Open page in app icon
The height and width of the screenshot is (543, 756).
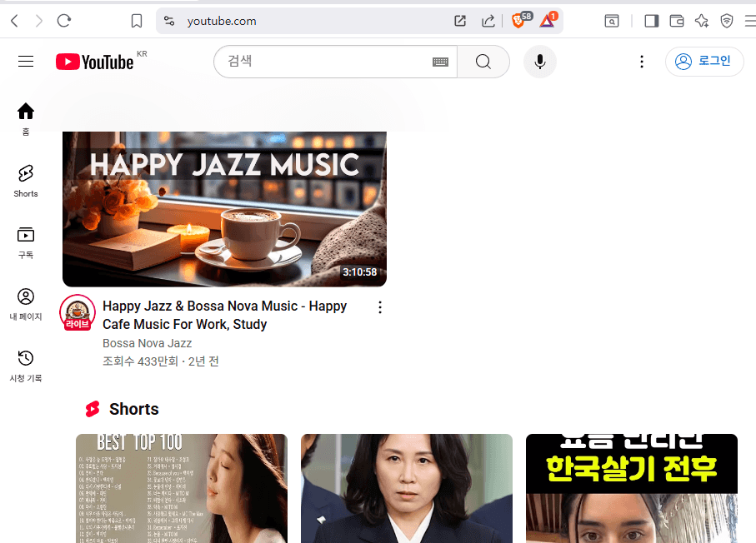click(460, 21)
